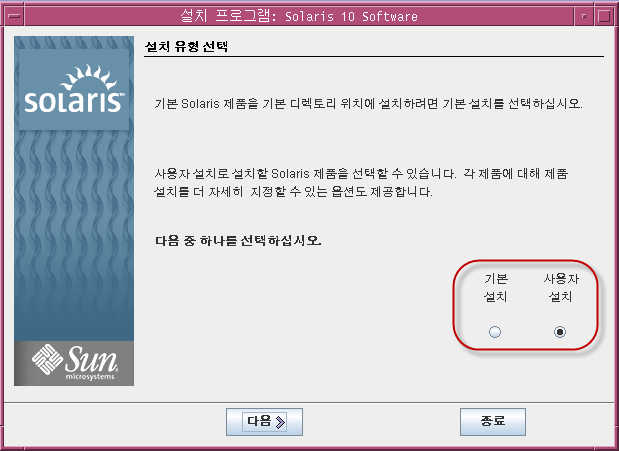Click the 설치 유형 선택 heading
The width and height of the screenshot is (619, 451).
[186, 47]
